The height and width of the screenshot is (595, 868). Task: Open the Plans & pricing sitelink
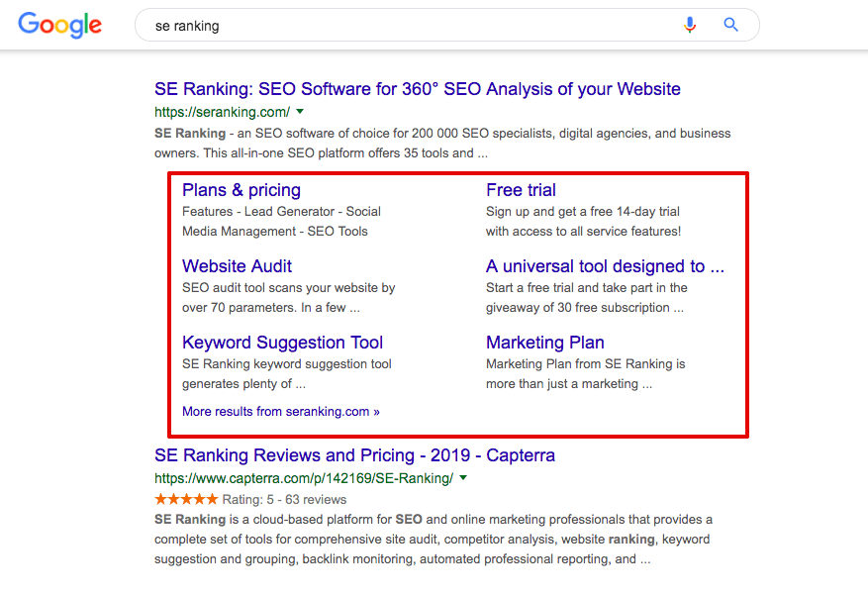[241, 190]
